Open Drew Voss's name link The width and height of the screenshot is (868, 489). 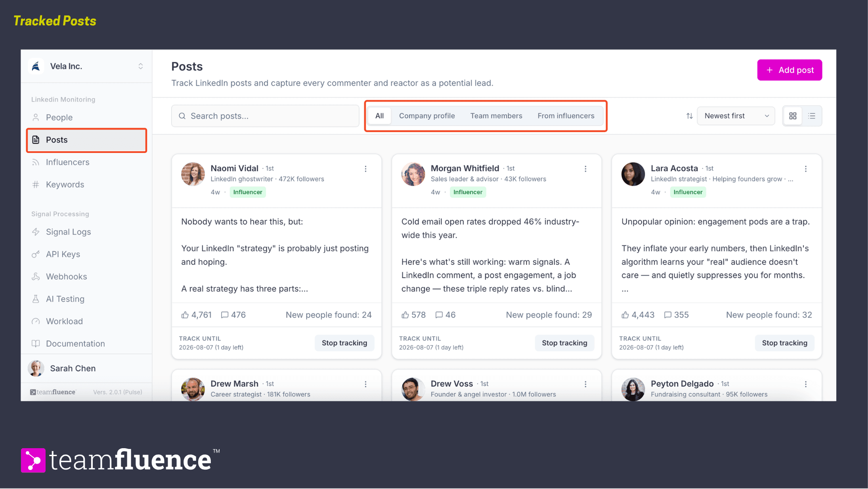pos(452,384)
